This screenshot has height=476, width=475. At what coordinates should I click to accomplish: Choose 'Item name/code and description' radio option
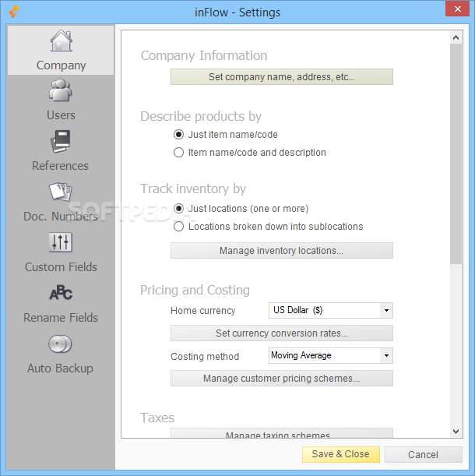pos(179,153)
